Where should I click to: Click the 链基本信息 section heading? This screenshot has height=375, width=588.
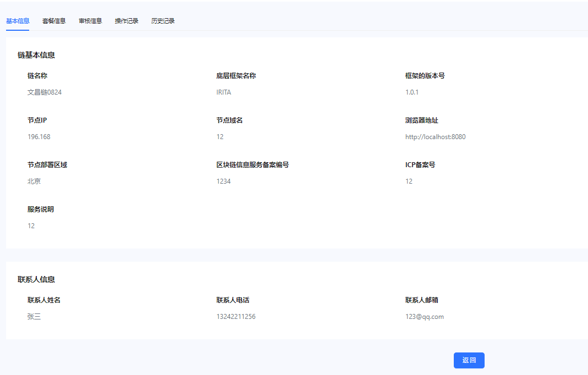[x=36, y=55]
